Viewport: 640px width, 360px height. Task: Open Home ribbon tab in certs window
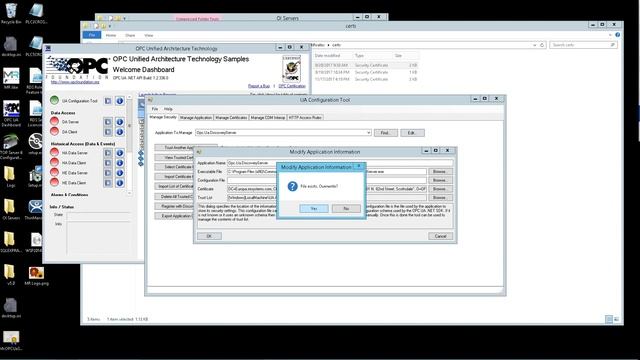pos(111,36)
